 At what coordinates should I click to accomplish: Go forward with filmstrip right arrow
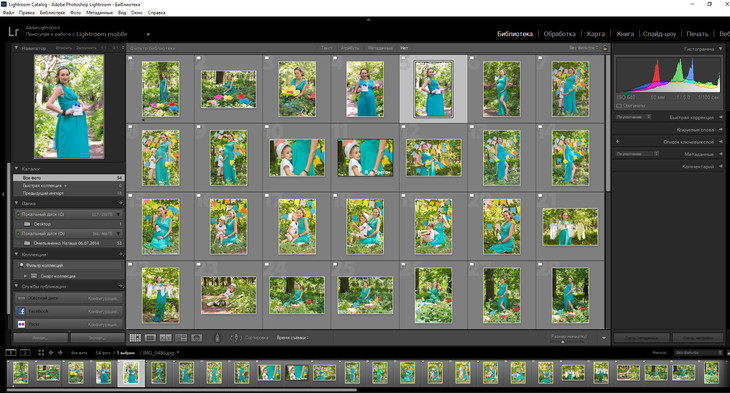[x=60, y=352]
